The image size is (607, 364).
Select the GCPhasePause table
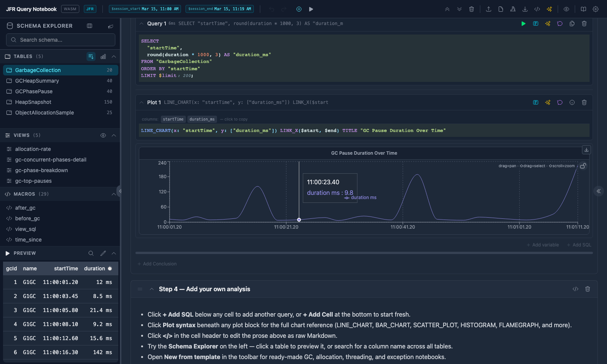pos(61,91)
